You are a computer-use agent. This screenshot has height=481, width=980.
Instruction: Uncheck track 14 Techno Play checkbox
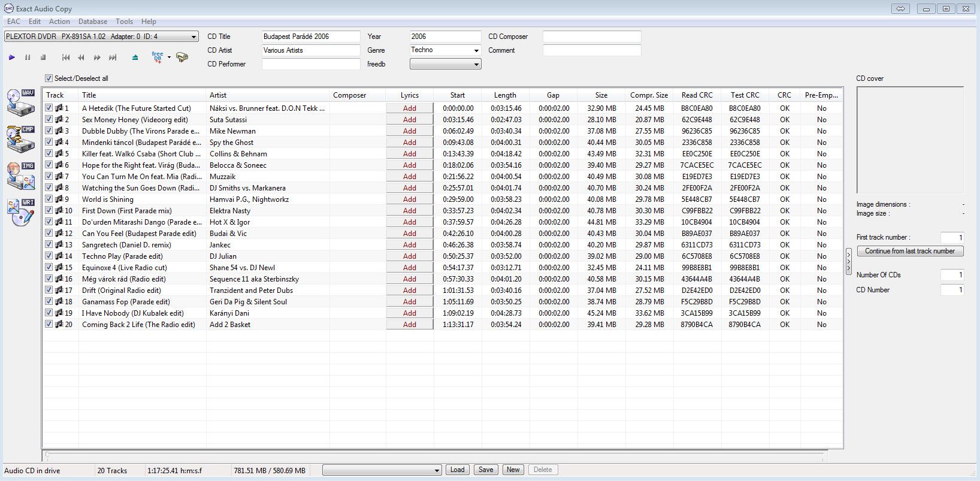49,256
